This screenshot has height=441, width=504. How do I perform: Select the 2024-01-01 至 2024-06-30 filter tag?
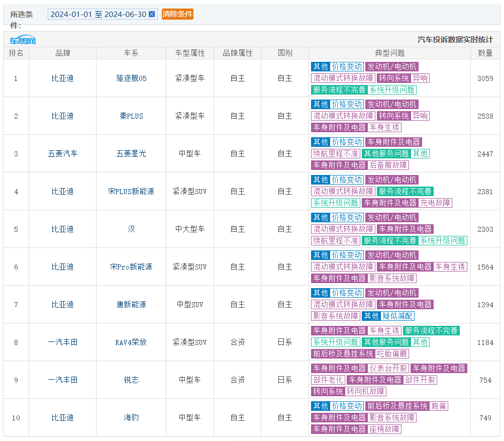click(103, 14)
